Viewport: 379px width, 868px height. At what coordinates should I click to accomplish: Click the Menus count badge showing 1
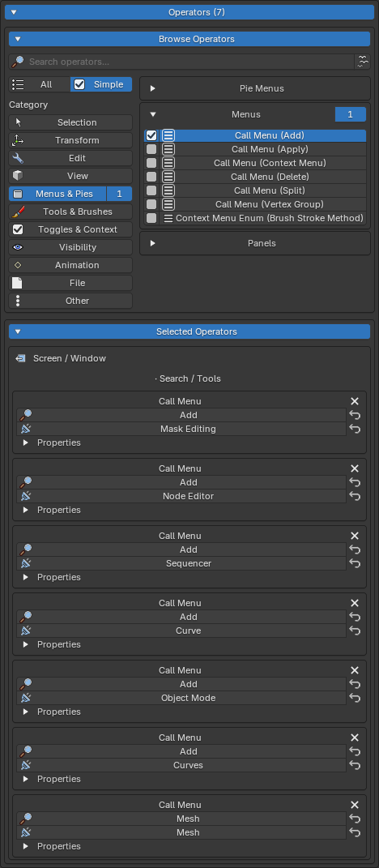point(350,114)
